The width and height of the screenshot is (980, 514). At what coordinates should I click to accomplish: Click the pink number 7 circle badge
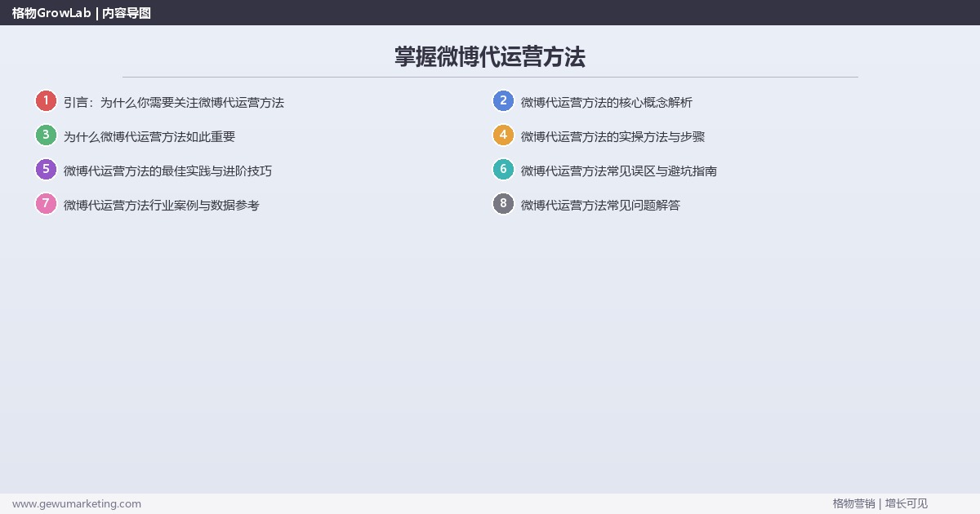[x=46, y=204]
